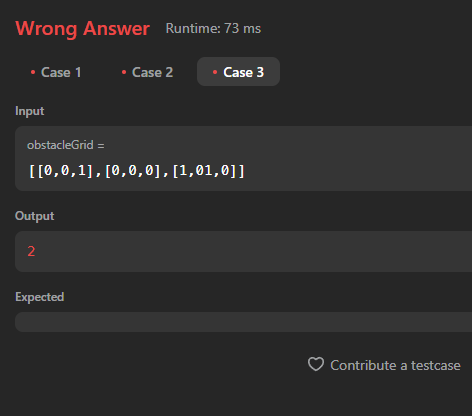472x416 pixels.
Task: Select the active Case 3 tab
Action: 238,72
